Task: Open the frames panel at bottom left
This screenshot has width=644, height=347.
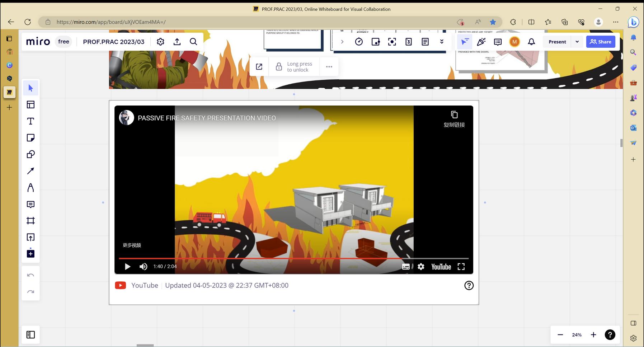Action: 30,335
